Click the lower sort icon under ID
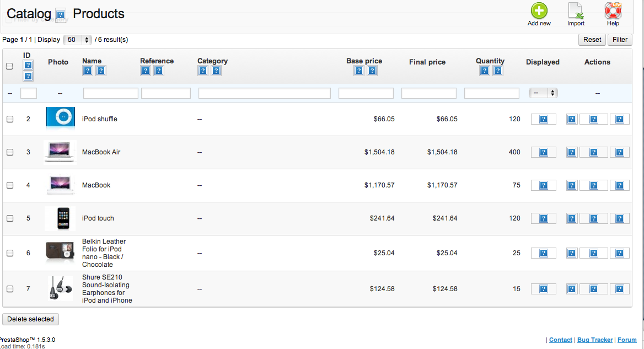 (28, 76)
